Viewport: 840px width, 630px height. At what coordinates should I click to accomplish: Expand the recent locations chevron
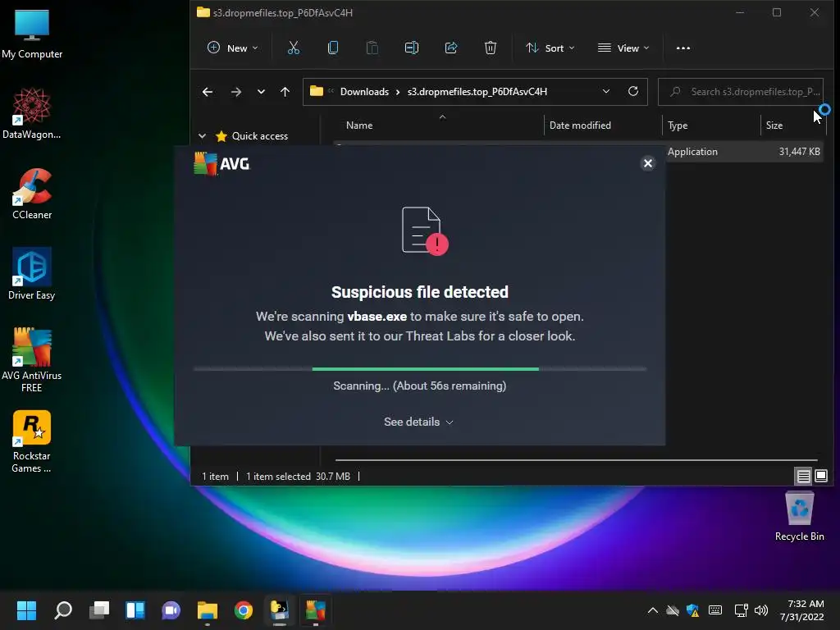(261, 92)
